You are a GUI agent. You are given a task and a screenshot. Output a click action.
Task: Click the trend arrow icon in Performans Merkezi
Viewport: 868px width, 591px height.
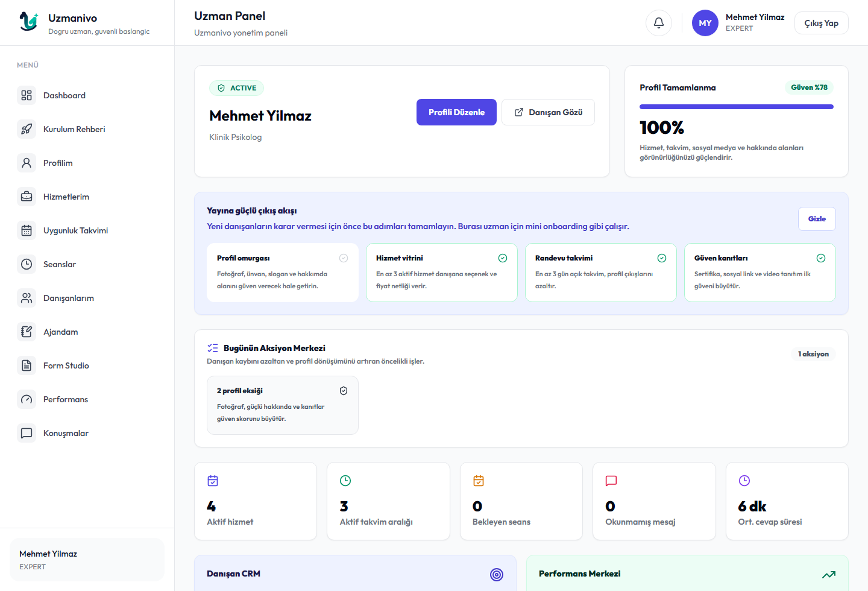[829, 575]
